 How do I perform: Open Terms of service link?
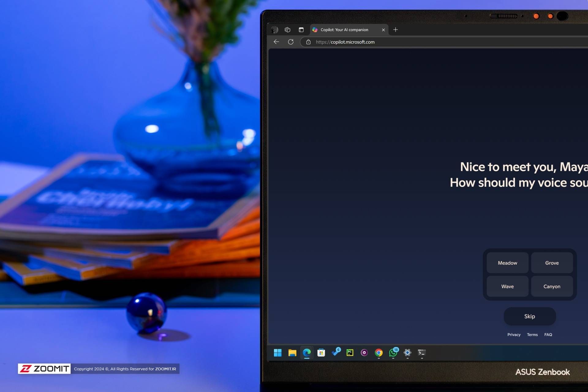click(532, 334)
